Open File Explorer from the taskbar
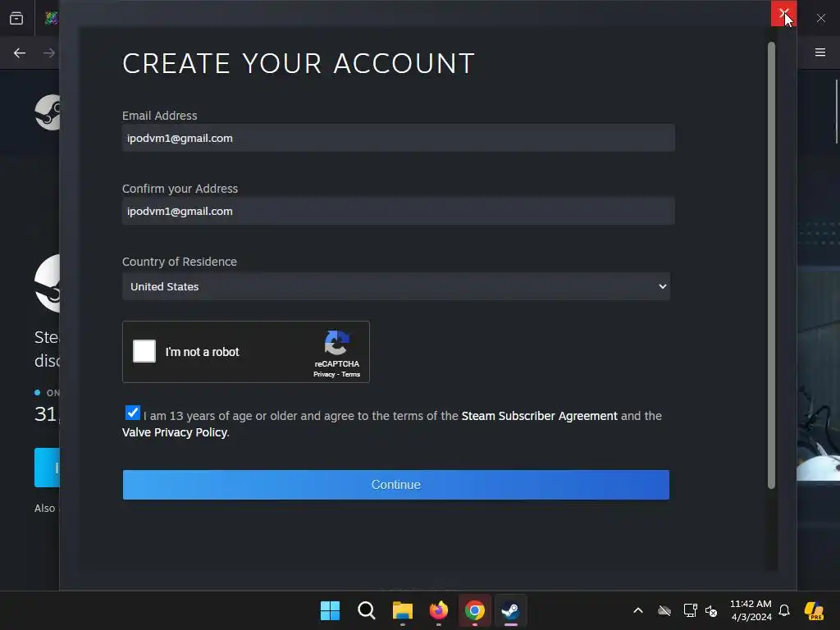Image resolution: width=840 pixels, height=630 pixels. pos(402,610)
